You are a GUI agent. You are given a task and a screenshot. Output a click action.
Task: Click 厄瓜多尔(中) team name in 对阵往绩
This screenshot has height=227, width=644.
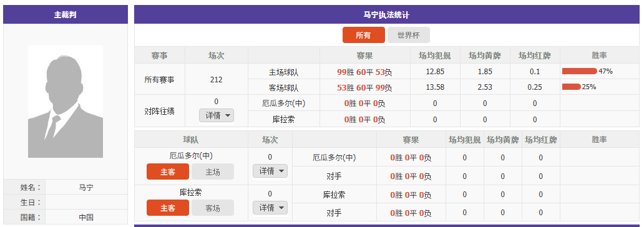point(284,103)
